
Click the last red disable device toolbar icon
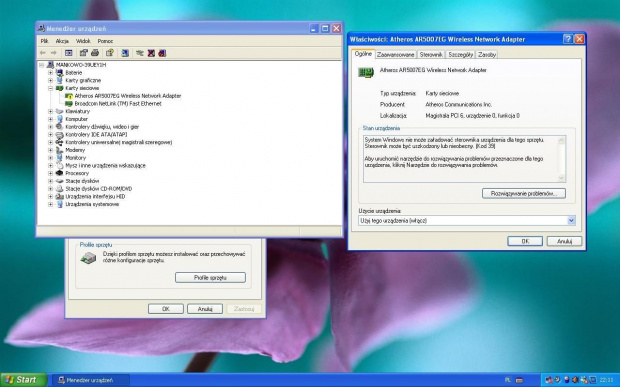point(162,53)
